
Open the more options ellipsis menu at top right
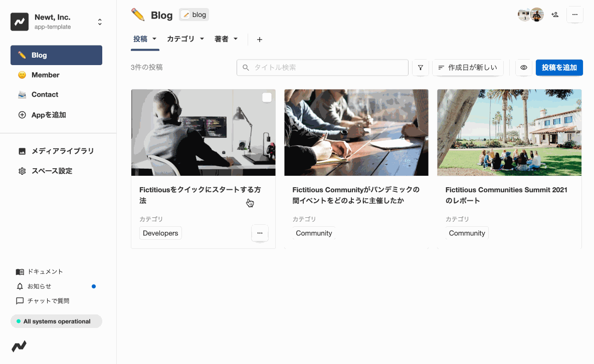[574, 15]
